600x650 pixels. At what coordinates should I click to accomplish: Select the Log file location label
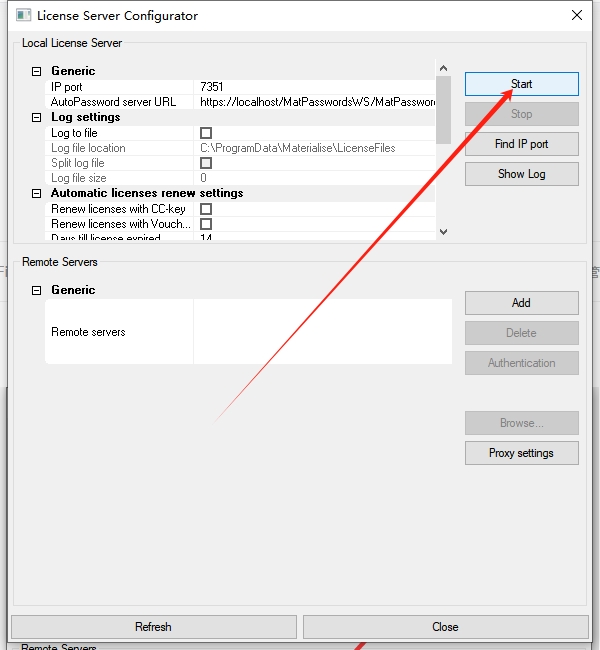click(x=88, y=148)
